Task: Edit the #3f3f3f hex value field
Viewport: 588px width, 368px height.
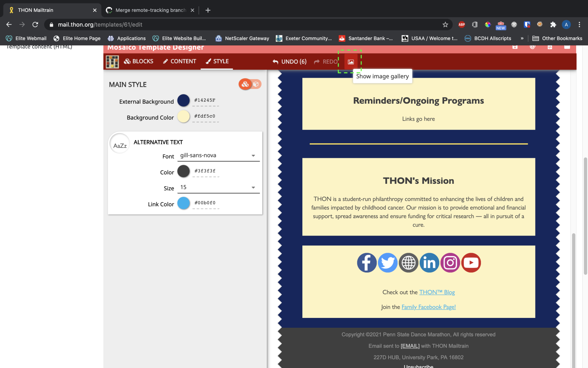Action: click(205, 171)
